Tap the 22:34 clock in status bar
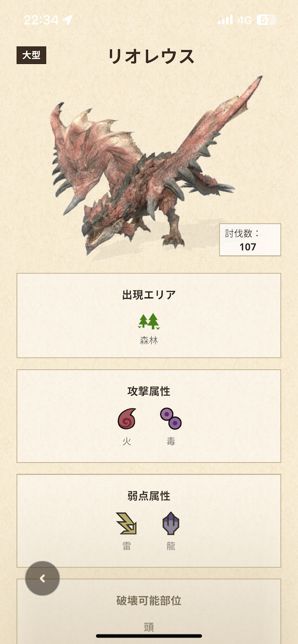This screenshot has height=644, width=298. click(x=41, y=20)
